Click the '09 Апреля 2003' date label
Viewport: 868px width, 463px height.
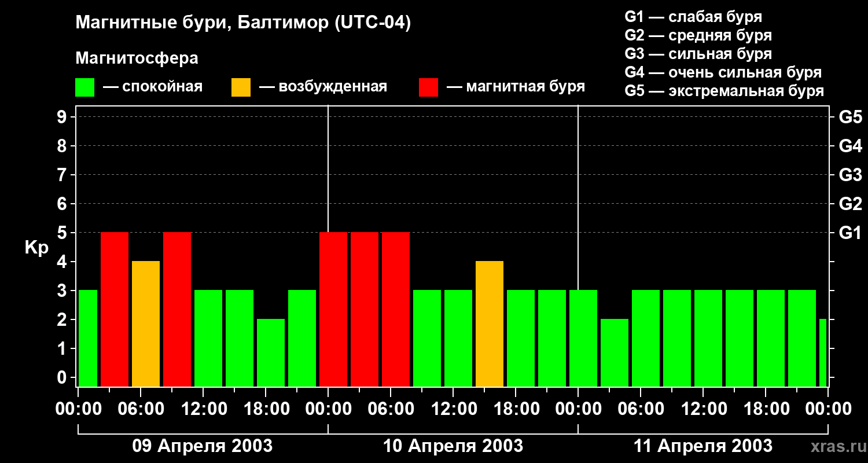203,446
